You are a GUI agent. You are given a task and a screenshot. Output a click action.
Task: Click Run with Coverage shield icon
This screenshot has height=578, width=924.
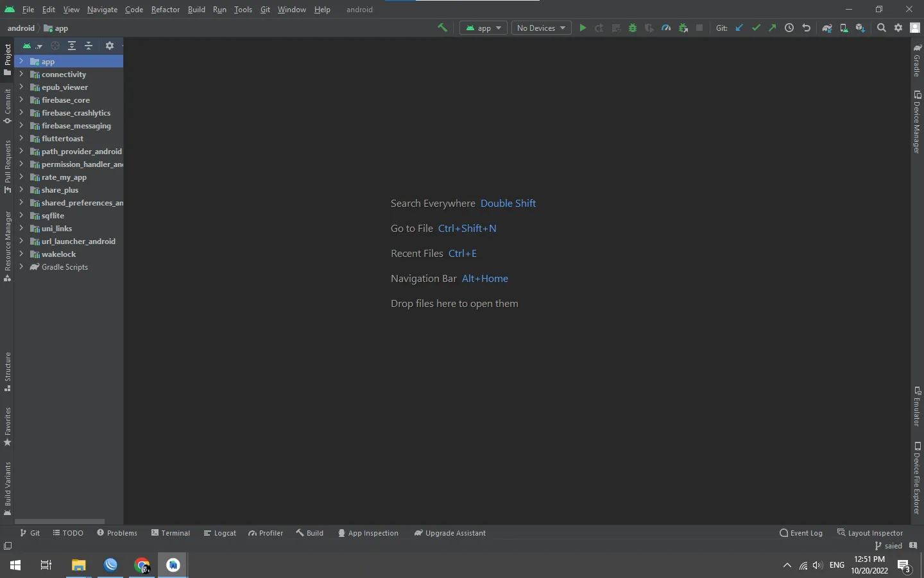649,28
